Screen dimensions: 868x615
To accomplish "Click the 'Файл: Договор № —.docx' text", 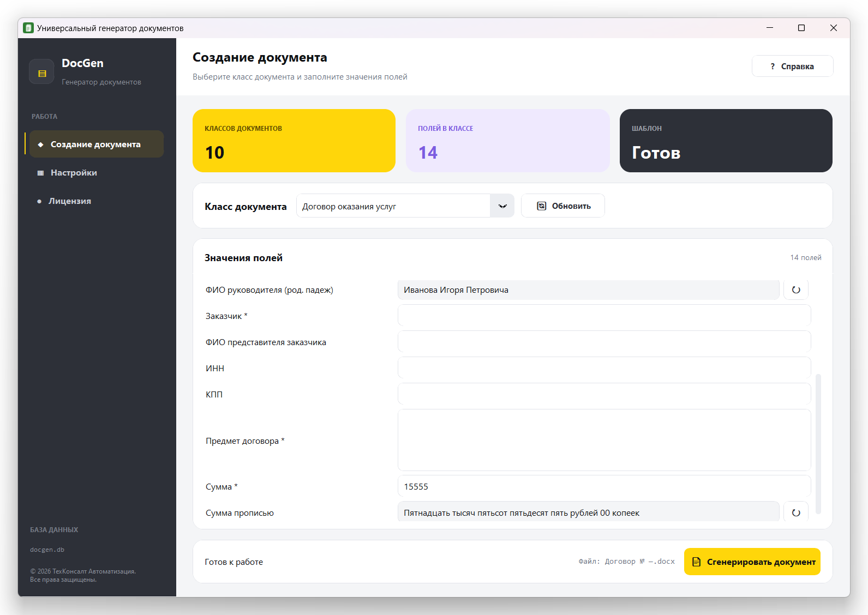I will click(x=626, y=562).
